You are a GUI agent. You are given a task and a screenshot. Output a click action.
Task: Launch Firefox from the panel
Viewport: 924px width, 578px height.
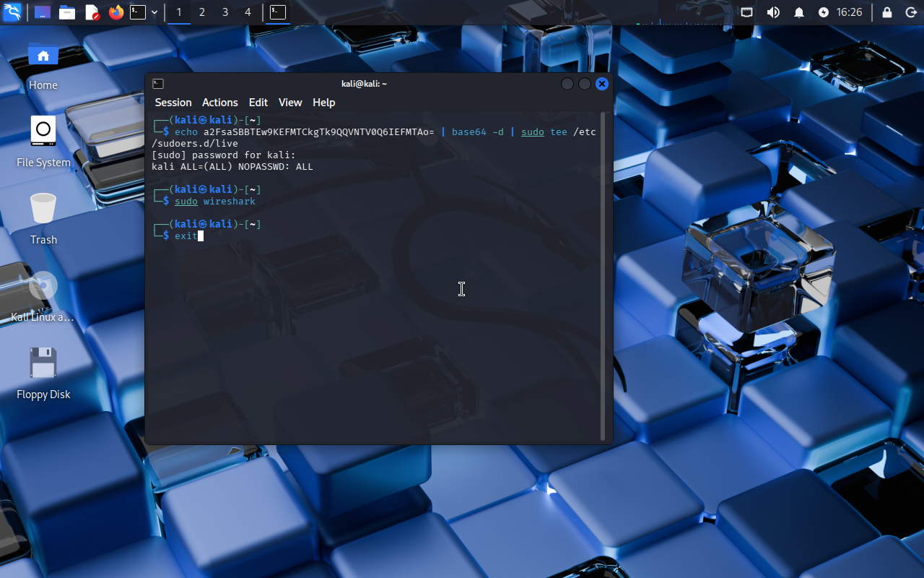pyautogui.click(x=115, y=12)
